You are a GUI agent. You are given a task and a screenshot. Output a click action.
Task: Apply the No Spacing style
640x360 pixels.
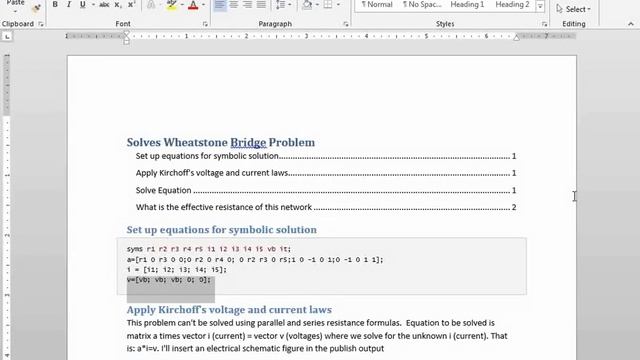pyautogui.click(x=422, y=4)
